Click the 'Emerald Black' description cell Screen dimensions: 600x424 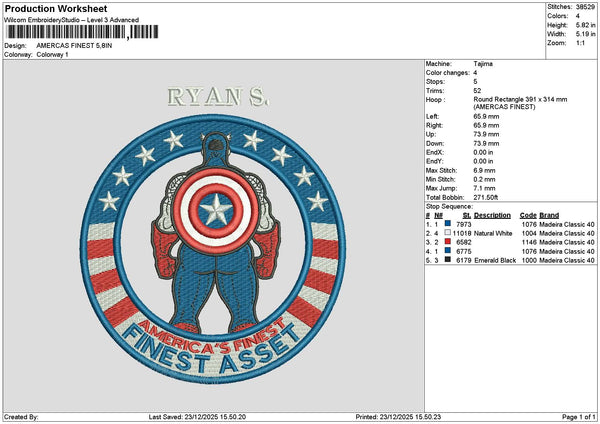pyautogui.click(x=495, y=260)
